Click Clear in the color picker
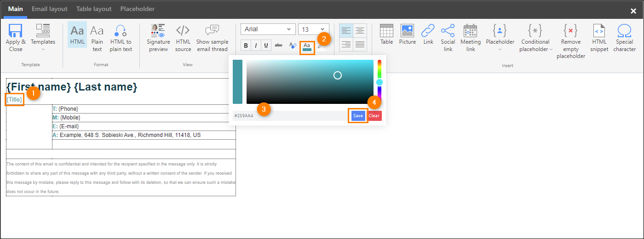Screen dimensions: 644x239 (374, 116)
